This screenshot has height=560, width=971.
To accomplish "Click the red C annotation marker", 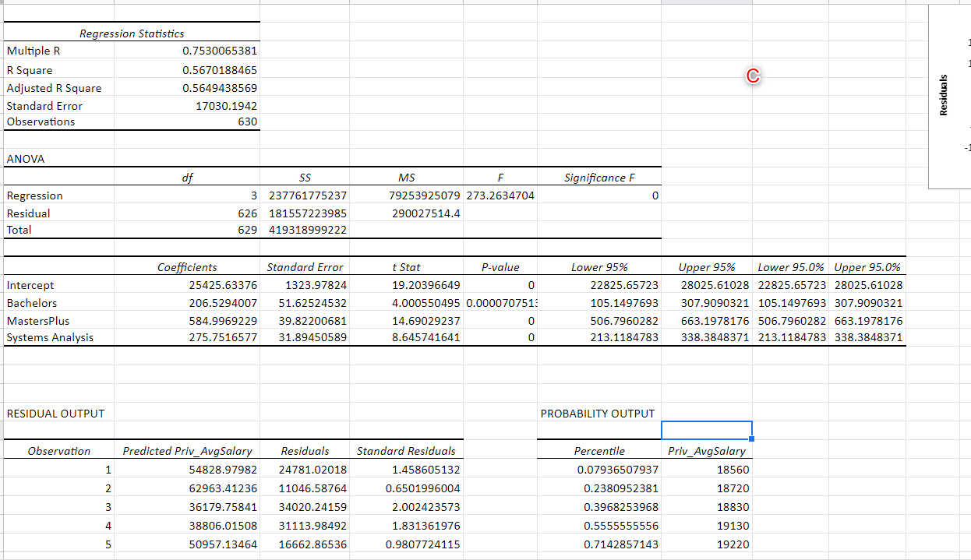I will 752,77.
